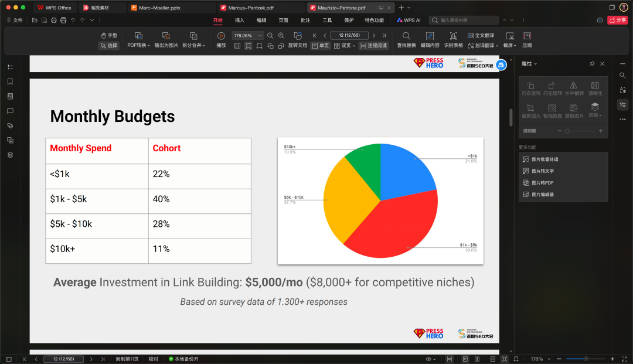The width and height of the screenshot is (633, 364).
Task: Click the undo arrow icon
Action: point(73,20)
